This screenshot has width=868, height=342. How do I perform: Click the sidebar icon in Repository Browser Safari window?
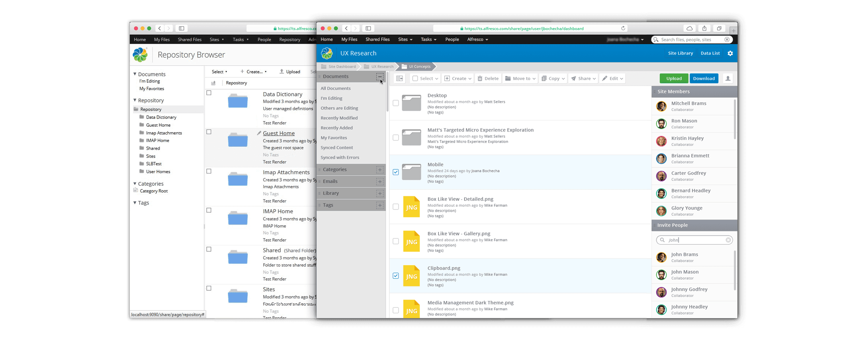coord(182,28)
